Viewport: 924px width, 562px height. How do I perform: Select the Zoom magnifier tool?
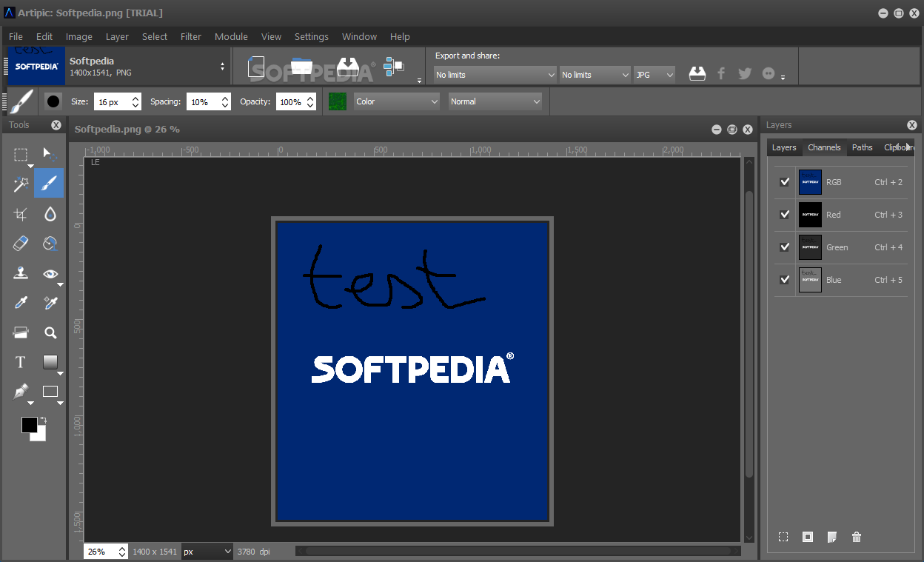pyautogui.click(x=50, y=332)
